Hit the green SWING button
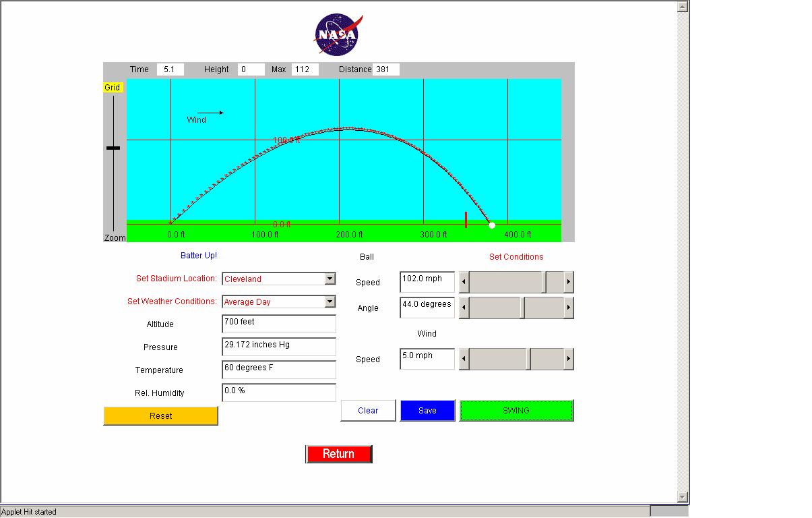 coord(517,411)
